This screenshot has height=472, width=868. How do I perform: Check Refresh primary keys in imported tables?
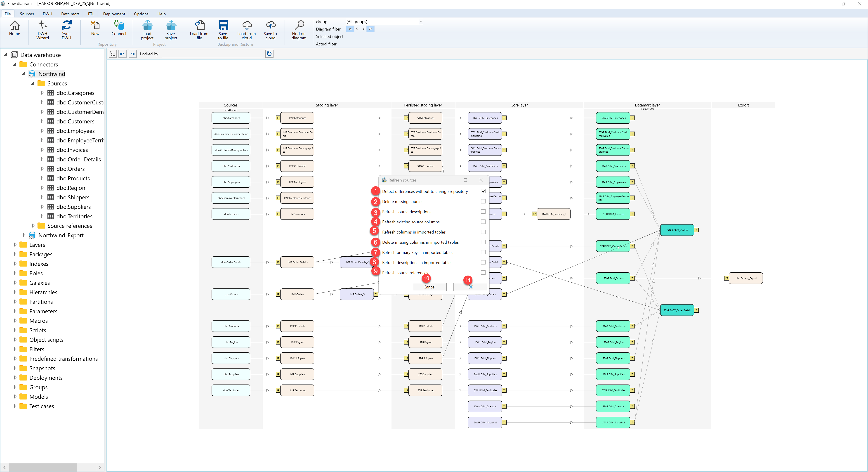(483, 252)
